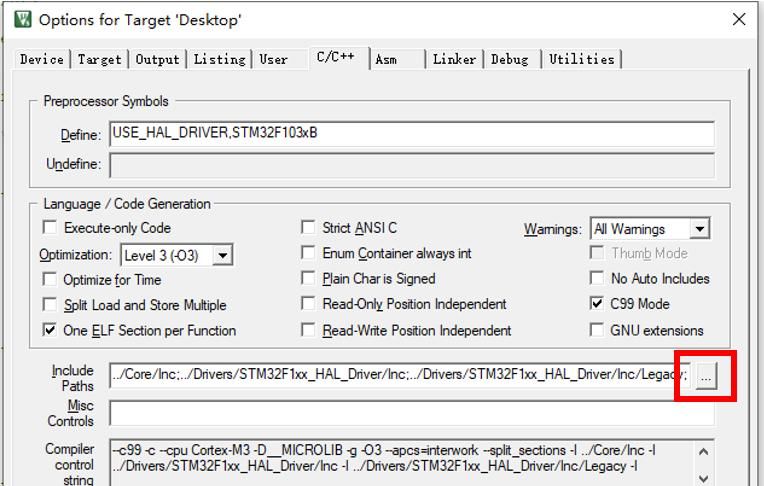The image size is (764, 486).
Task: Enable Strict ANSI C checkbox
Action: [309, 228]
